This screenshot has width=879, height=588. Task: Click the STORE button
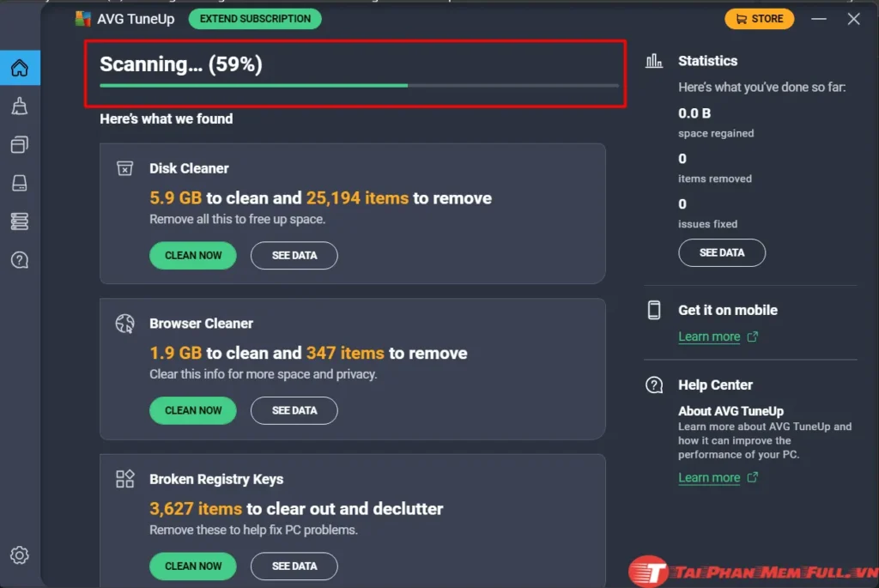coord(759,18)
